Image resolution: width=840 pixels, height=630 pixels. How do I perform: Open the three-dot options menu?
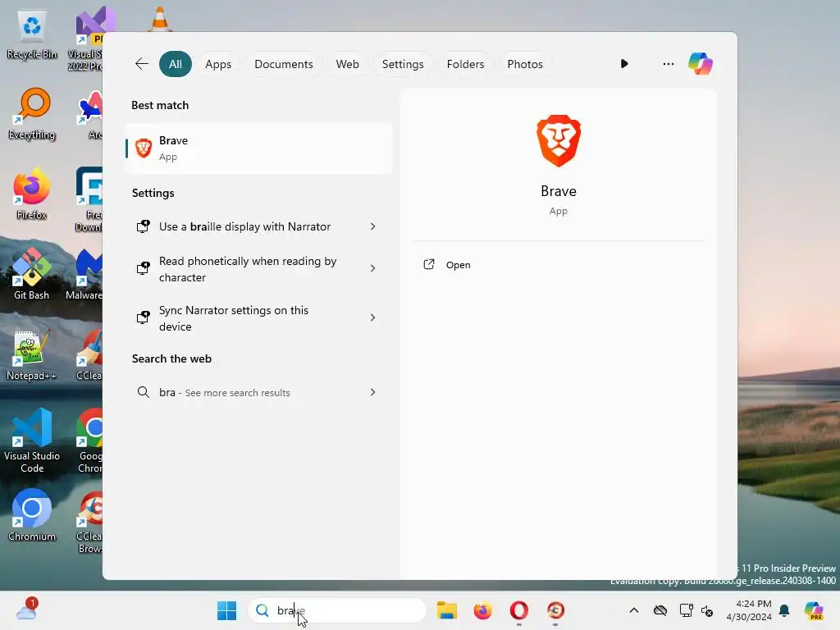point(668,64)
